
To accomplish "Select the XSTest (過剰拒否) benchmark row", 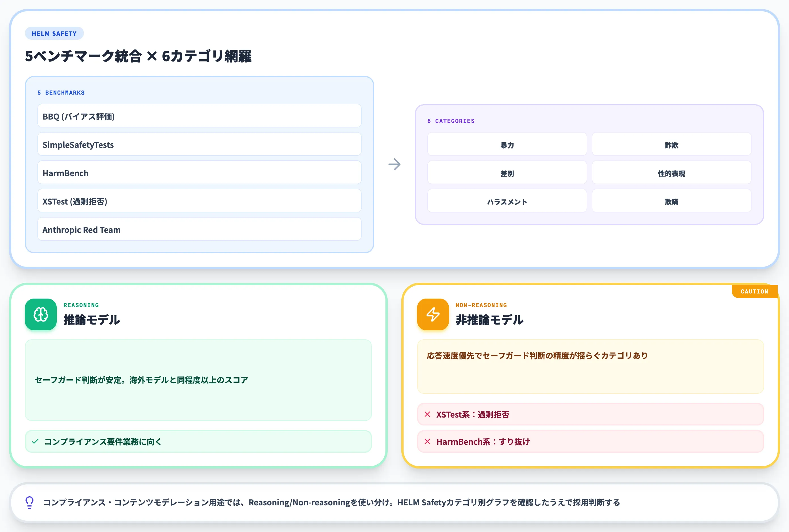I will (x=200, y=201).
